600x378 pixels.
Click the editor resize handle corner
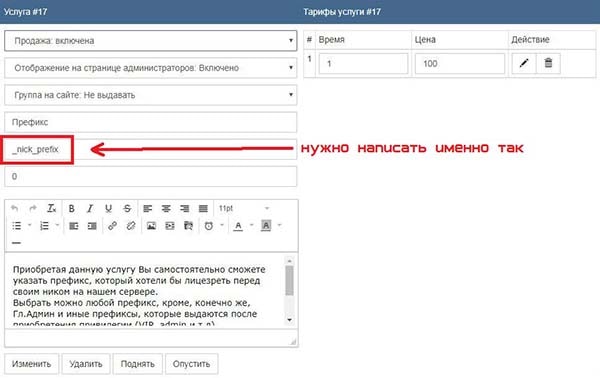click(293, 342)
